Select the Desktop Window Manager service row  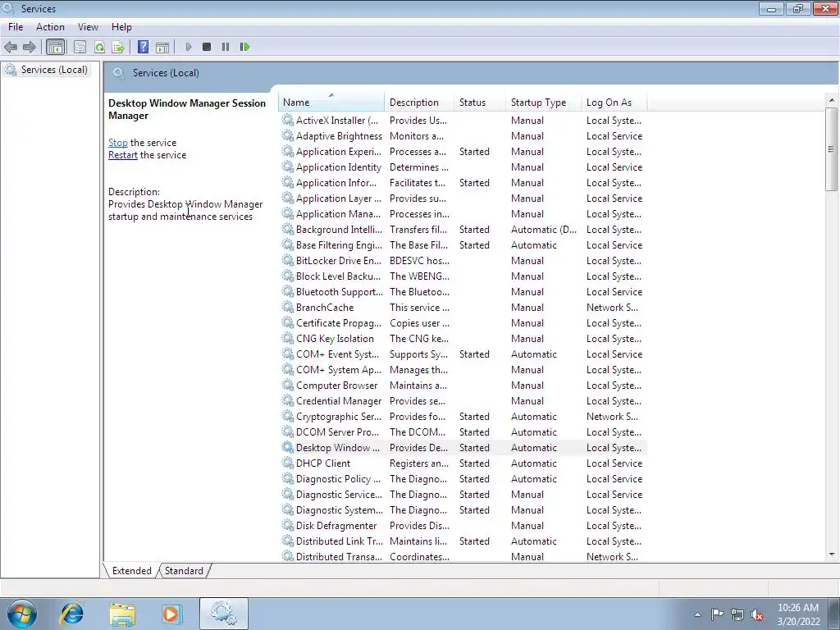(463, 447)
